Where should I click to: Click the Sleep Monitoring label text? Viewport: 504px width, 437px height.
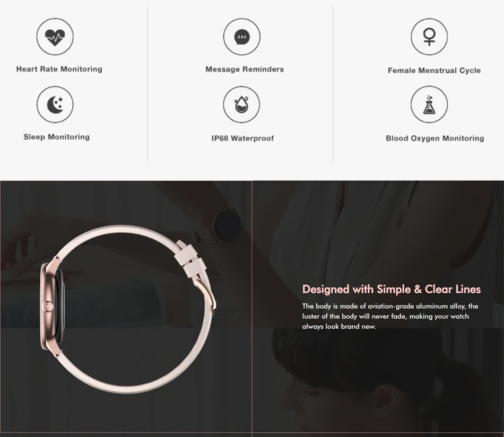pos(57,137)
